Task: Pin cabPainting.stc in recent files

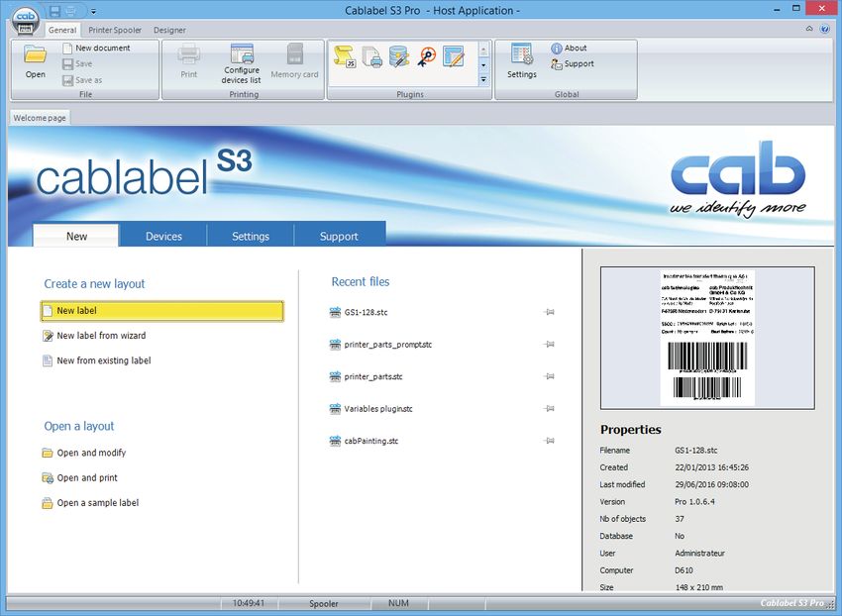Action: (550, 441)
